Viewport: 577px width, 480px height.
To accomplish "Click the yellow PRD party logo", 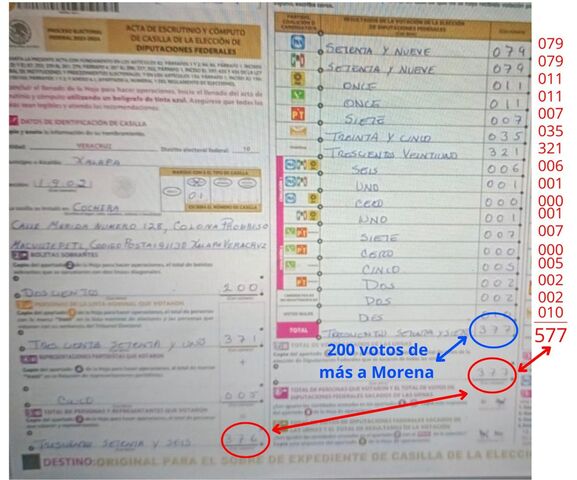I will 297,78.
